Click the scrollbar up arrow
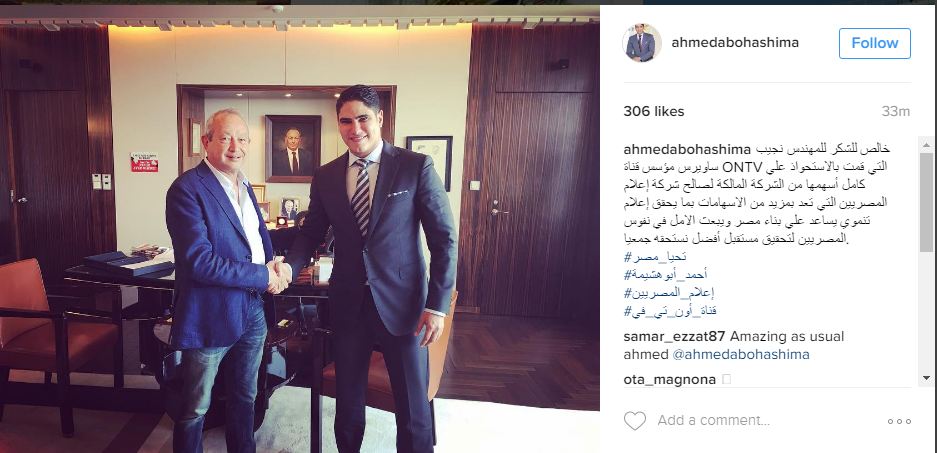 tap(926, 145)
